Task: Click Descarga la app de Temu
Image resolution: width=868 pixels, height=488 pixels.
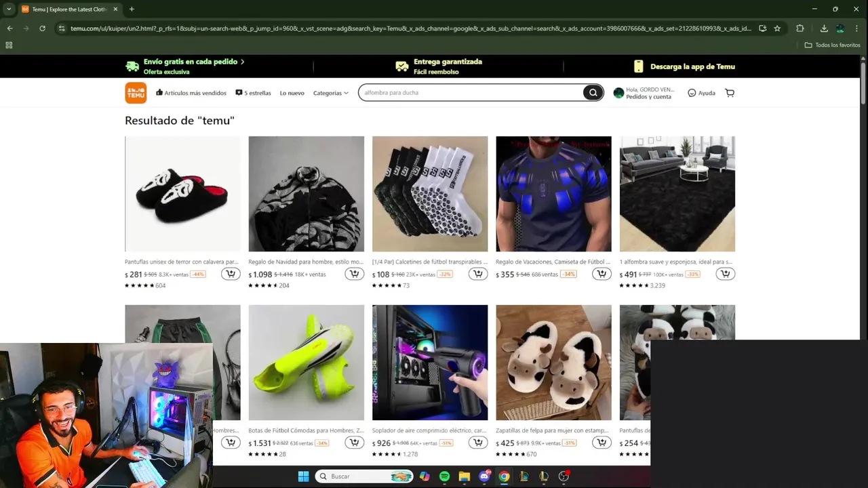Action: tap(685, 66)
